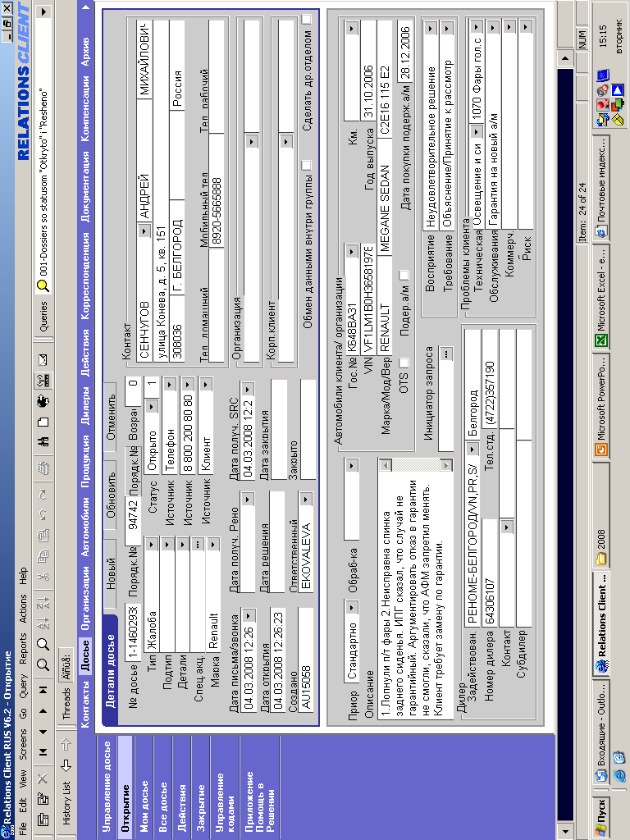Click the globe icon in the toolbar
Image resolution: width=630 pixels, height=840 pixels.
[43, 400]
